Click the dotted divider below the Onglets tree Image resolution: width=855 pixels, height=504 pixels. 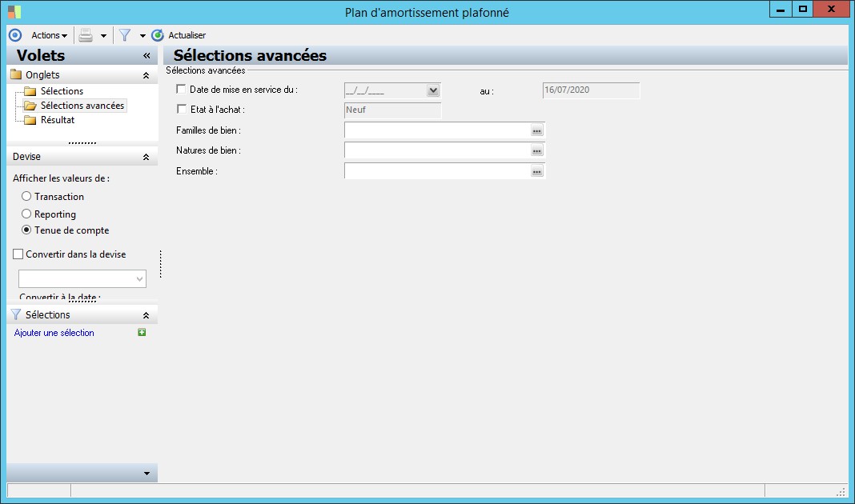(x=82, y=142)
